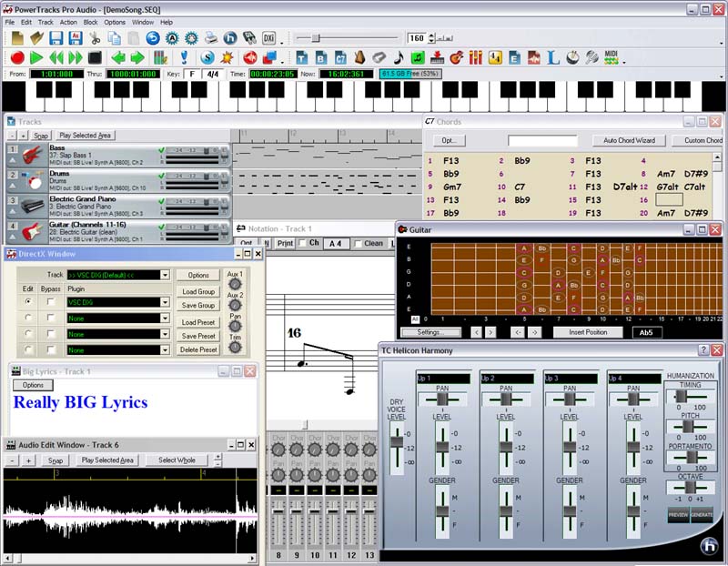The height and width of the screenshot is (566, 728).
Task: Open the Chords window via C7 icon
Action: [340, 58]
